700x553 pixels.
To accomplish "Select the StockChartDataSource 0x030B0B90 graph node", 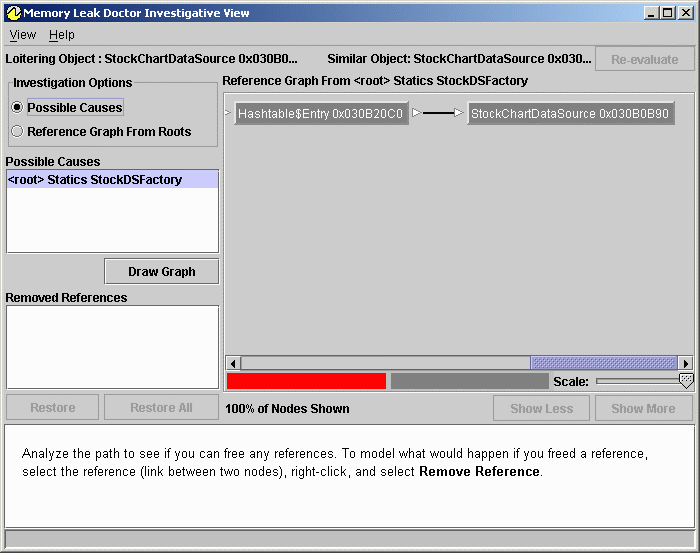I will point(570,114).
